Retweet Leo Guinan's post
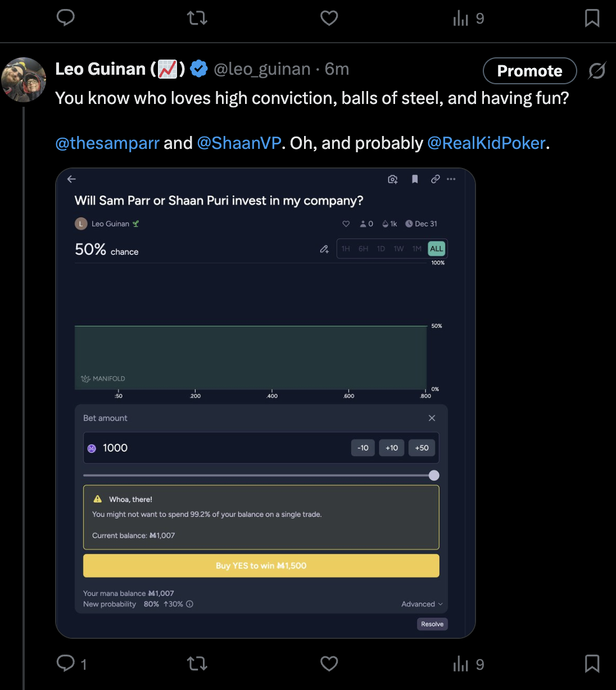The image size is (616, 690). [x=197, y=664]
